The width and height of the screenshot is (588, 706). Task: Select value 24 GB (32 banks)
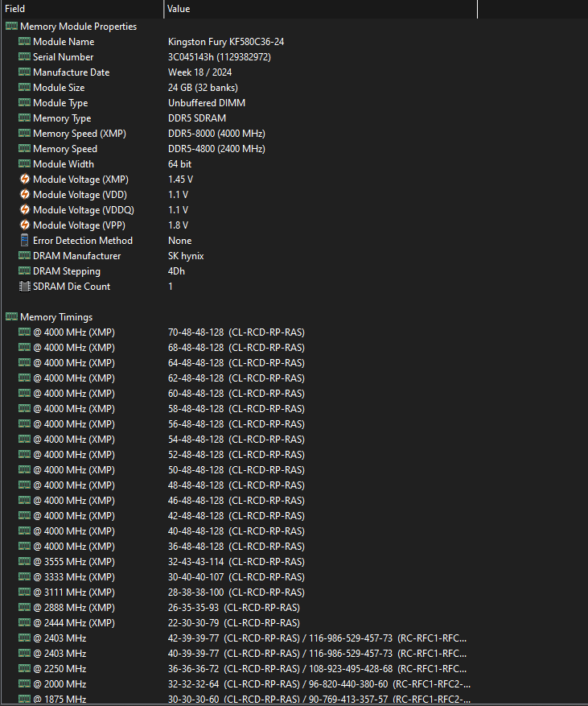203,88
